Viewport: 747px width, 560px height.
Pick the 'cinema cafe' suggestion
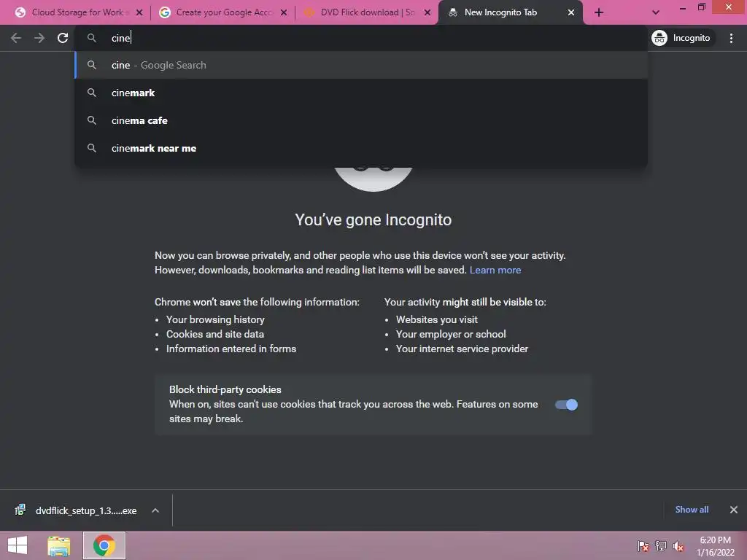pyautogui.click(x=361, y=120)
